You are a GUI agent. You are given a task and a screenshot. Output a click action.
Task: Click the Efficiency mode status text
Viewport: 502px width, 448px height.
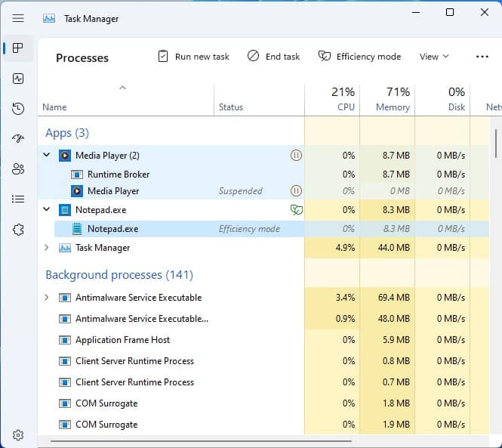tap(249, 229)
